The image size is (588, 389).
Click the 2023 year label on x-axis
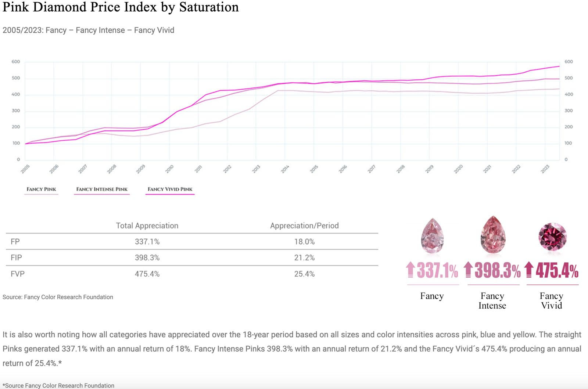click(x=545, y=169)
